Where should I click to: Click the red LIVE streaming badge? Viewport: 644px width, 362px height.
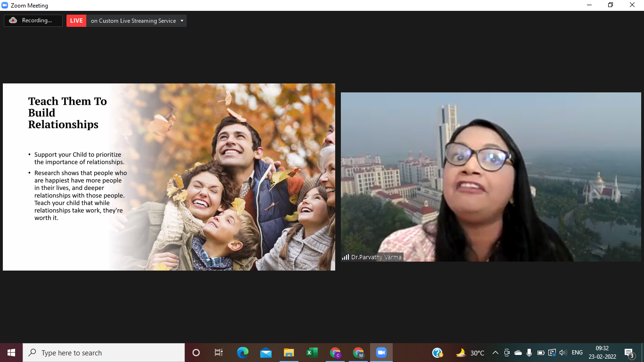[76, 21]
